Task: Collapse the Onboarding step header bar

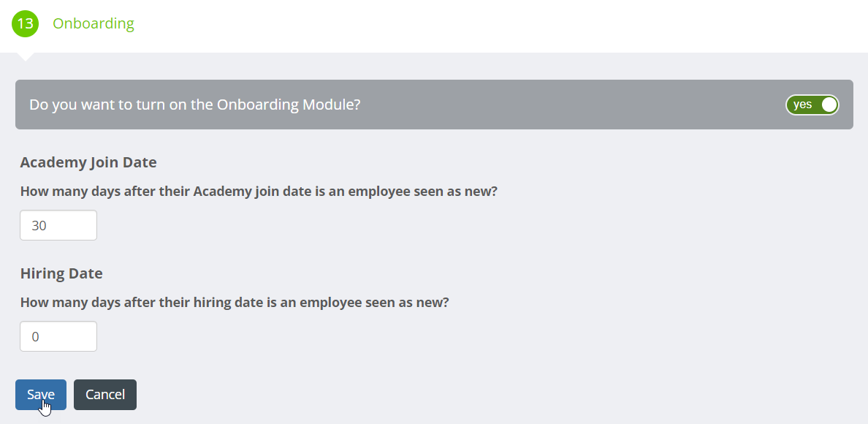Action: pyautogui.click(x=434, y=26)
